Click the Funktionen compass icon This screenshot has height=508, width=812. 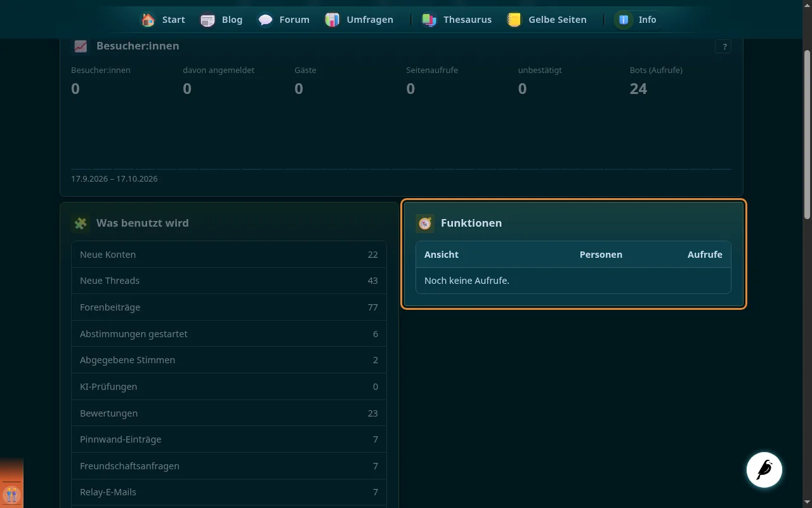pyautogui.click(x=425, y=223)
